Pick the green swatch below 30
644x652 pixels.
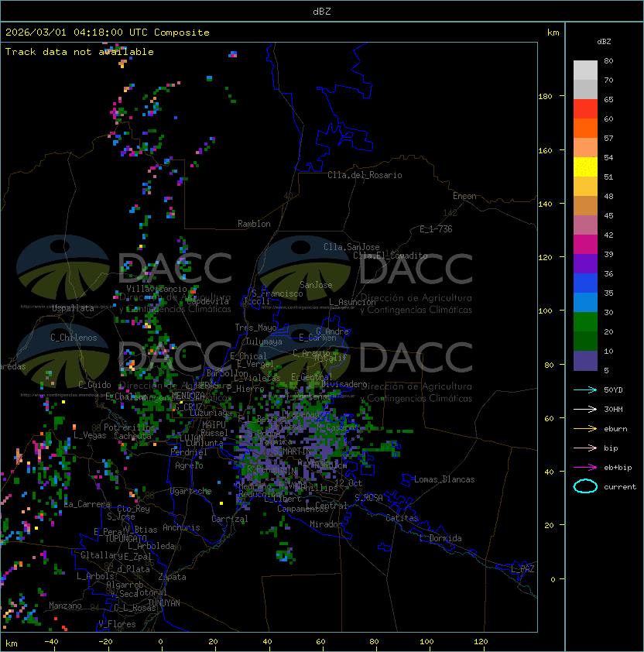point(585,321)
